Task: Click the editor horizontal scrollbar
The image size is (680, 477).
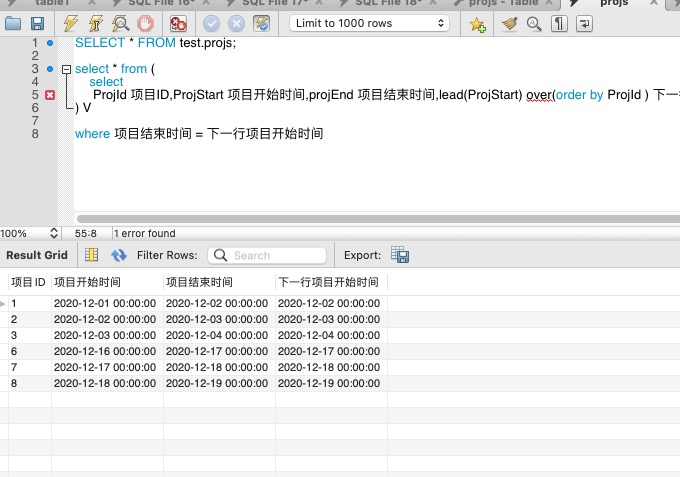Action: (378, 219)
